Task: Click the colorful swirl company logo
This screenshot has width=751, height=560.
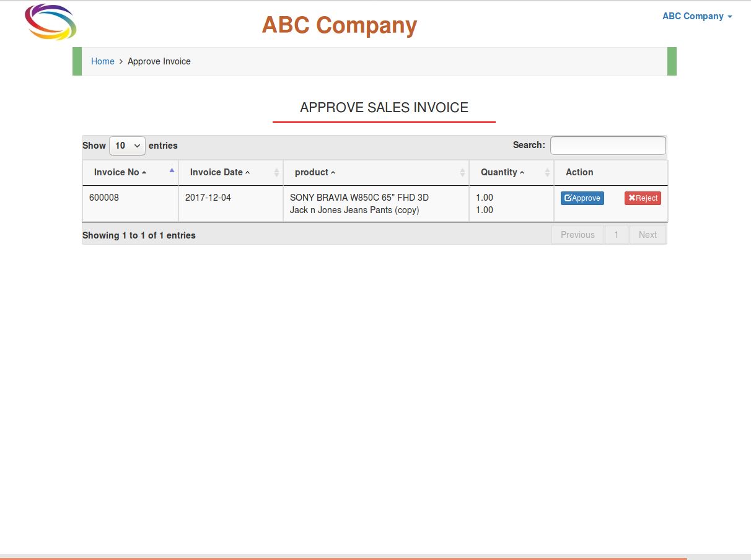Action: [51, 22]
